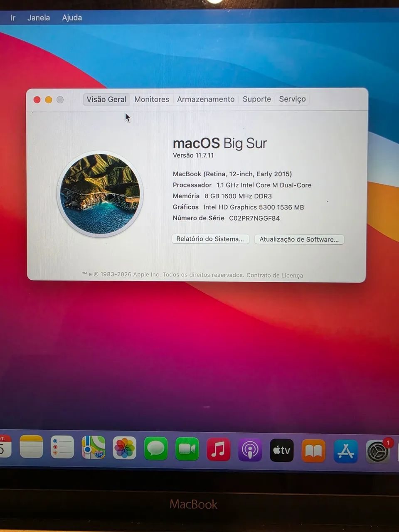This screenshot has width=399, height=532.
Task: Open the Armazenamento tab
Action: click(x=206, y=99)
